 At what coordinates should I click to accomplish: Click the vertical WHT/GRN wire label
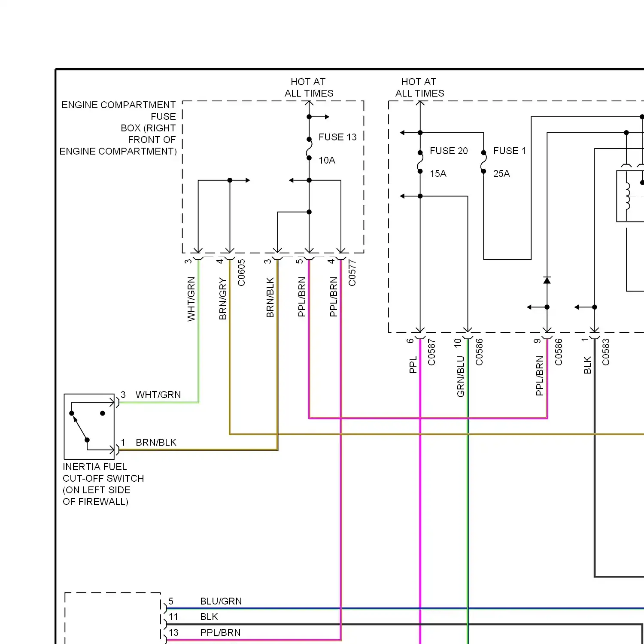pyautogui.click(x=191, y=299)
